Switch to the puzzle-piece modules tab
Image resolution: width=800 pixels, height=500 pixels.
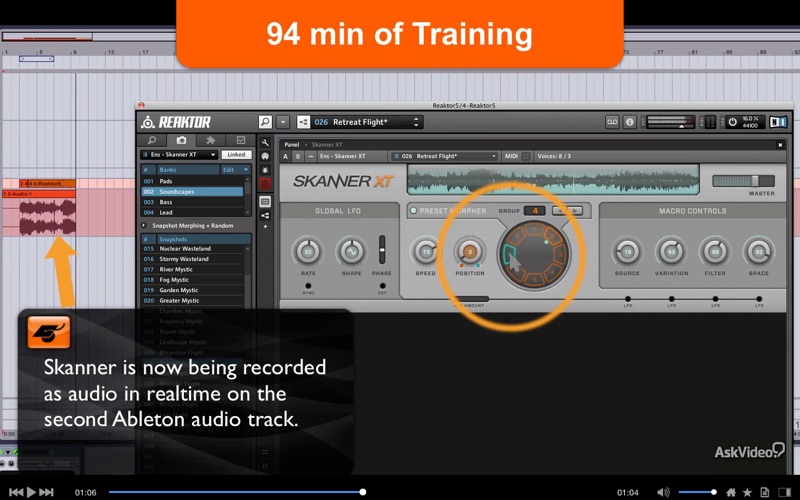point(210,140)
